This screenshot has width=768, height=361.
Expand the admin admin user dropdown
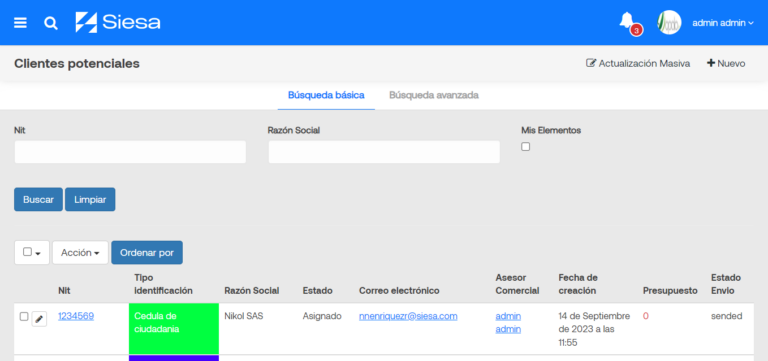(722, 23)
